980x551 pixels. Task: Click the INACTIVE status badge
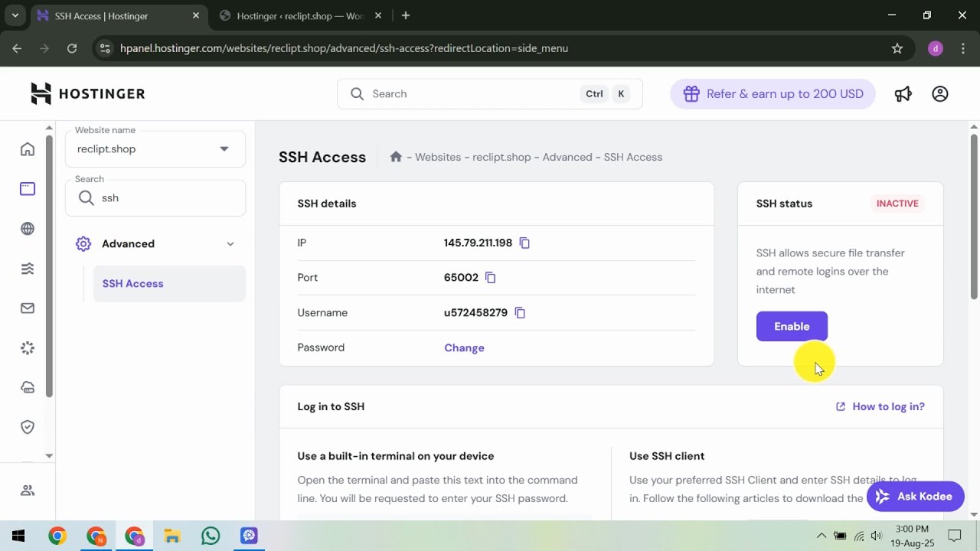(897, 204)
